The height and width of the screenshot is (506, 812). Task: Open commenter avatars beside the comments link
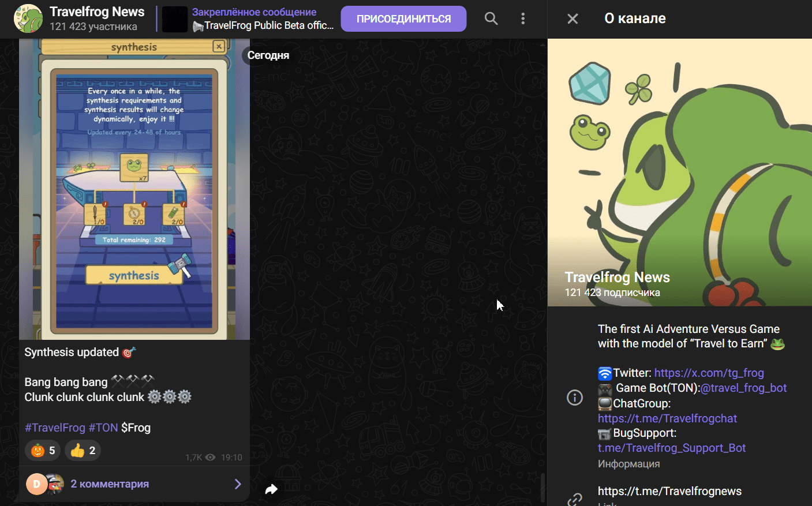(x=45, y=484)
